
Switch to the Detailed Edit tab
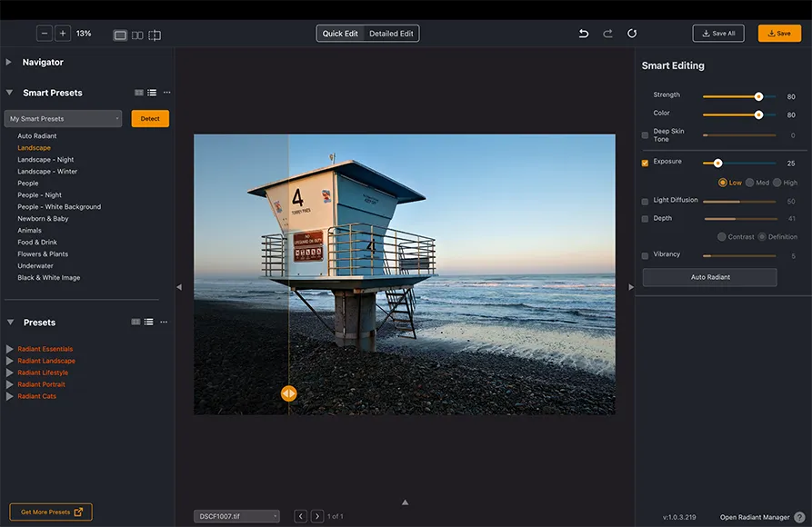pos(391,34)
